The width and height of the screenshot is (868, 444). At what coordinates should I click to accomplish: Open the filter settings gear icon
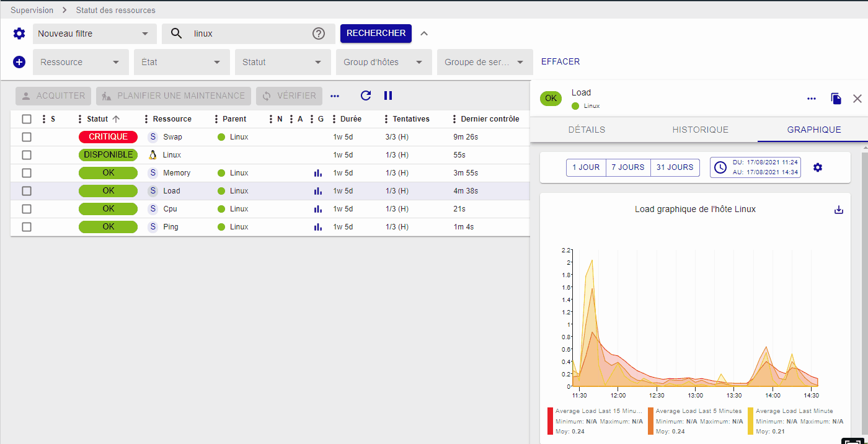[x=19, y=33]
